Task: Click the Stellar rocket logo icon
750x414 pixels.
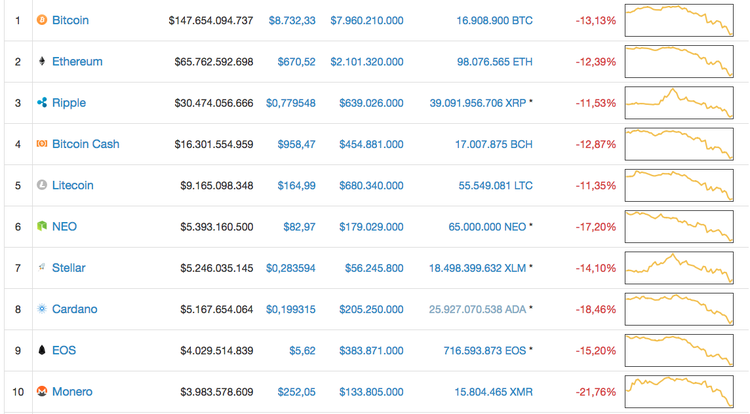Action: (x=42, y=267)
